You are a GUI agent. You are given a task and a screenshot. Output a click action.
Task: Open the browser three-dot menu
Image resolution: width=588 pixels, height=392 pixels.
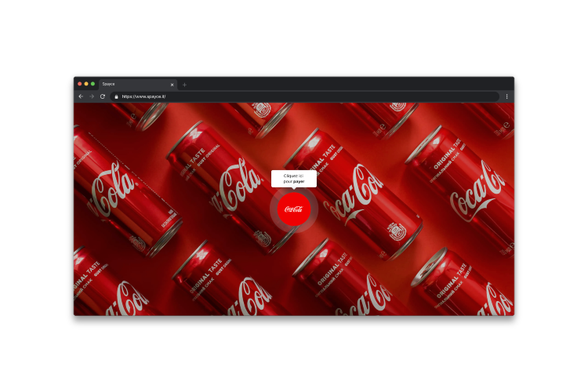(506, 96)
